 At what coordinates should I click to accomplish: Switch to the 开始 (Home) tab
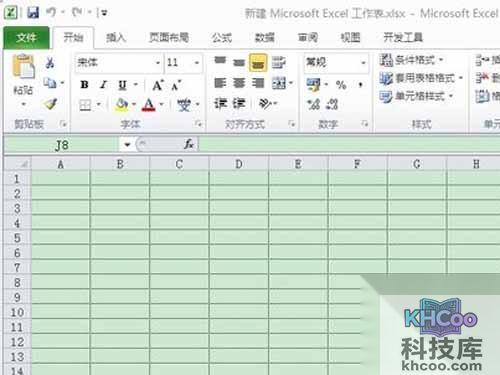pos(73,37)
